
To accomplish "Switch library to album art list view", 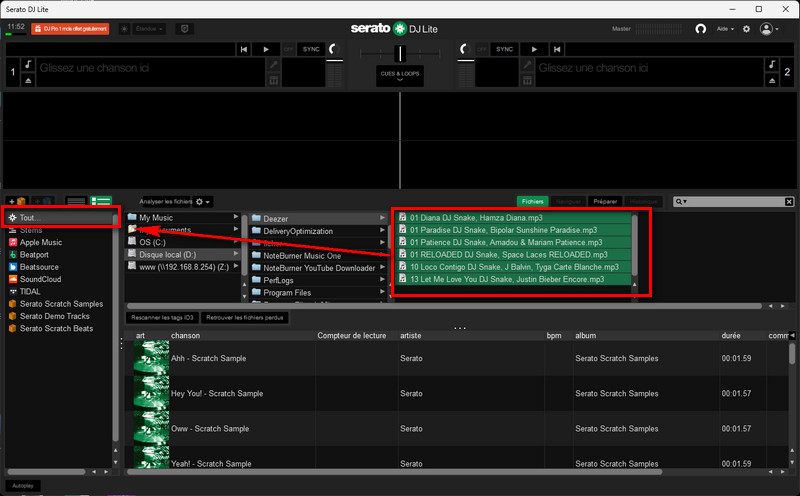I will [x=101, y=202].
